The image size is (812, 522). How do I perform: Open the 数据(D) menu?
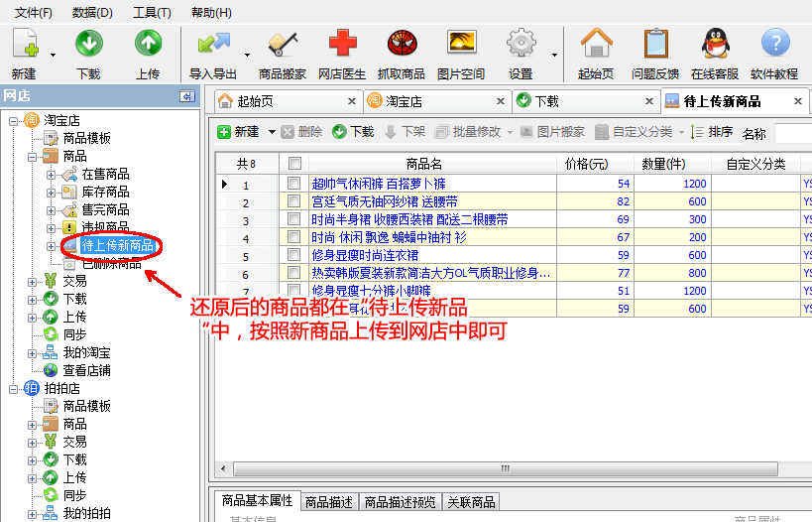(x=92, y=13)
